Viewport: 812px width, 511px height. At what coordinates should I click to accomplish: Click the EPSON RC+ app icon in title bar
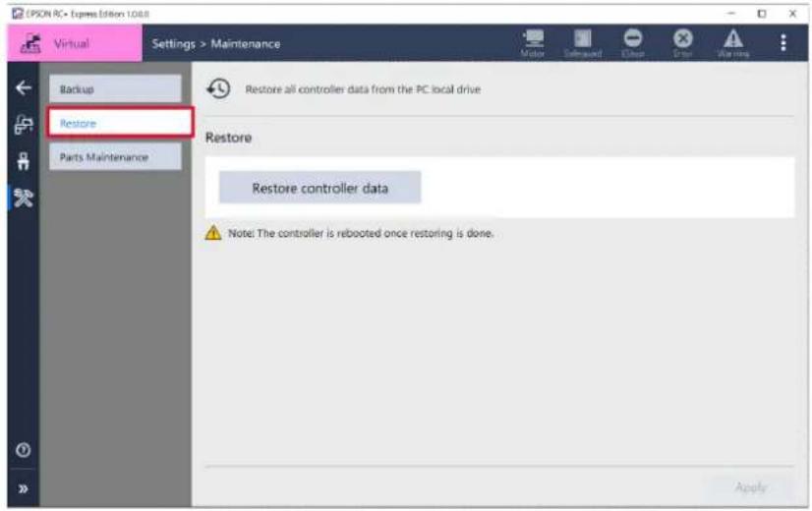coord(18,14)
